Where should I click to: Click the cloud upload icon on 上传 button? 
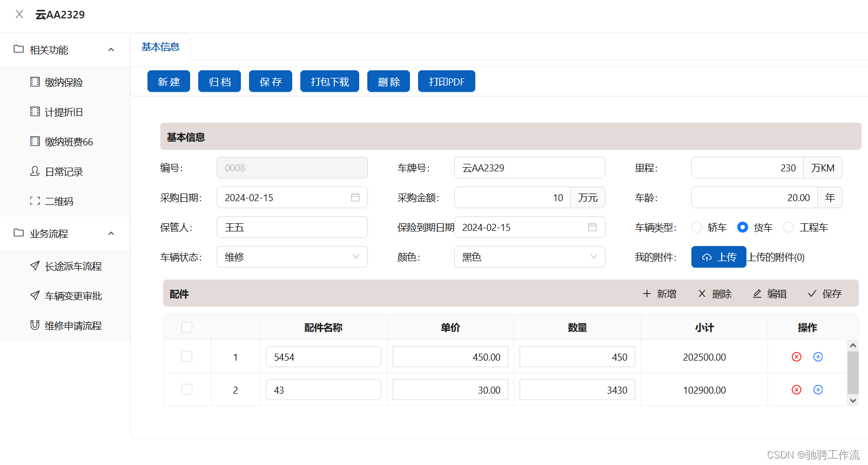point(706,257)
